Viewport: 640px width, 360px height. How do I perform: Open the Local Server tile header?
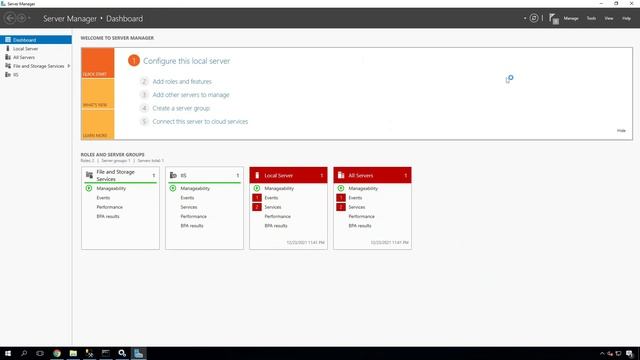pos(289,175)
